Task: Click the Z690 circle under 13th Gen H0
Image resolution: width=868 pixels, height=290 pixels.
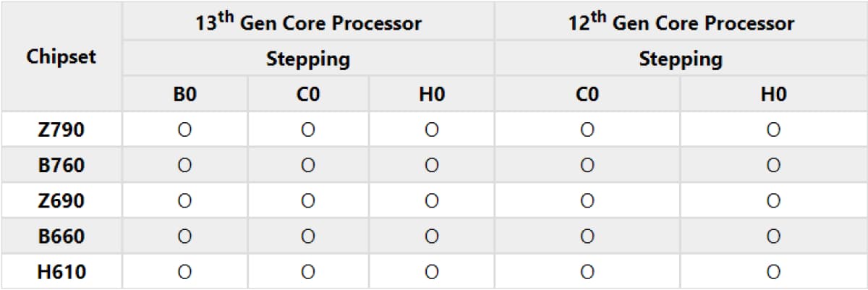Action: (x=432, y=201)
